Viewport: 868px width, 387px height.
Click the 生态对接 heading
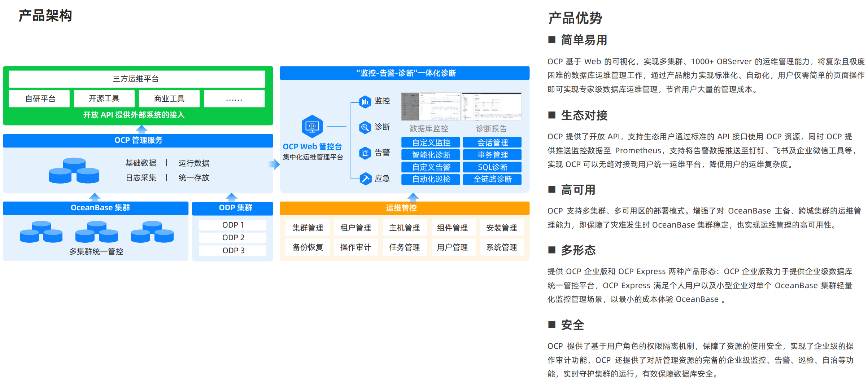click(584, 115)
